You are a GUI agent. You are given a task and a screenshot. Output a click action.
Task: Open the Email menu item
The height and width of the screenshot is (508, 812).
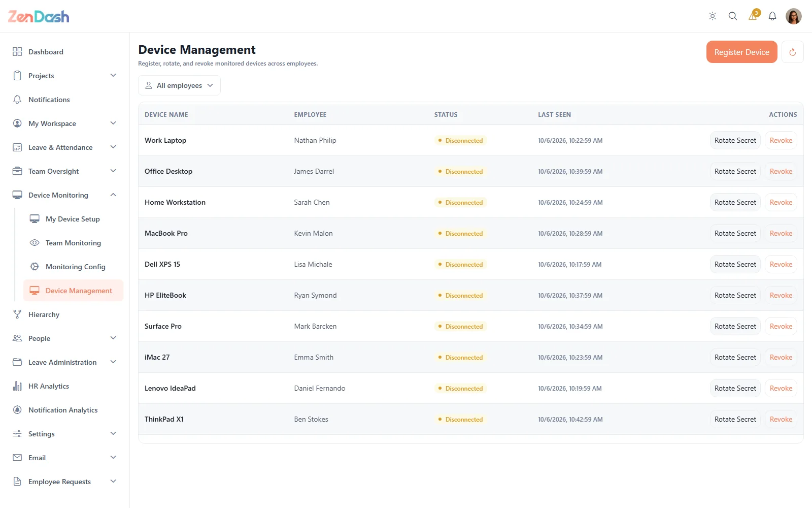coord(65,458)
